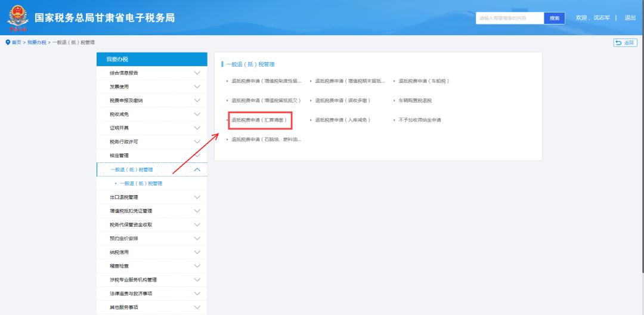644x315 pixels.
Task: Open the 法律追责与救济事项 sidebar menu
Action: pyautogui.click(x=152, y=294)
